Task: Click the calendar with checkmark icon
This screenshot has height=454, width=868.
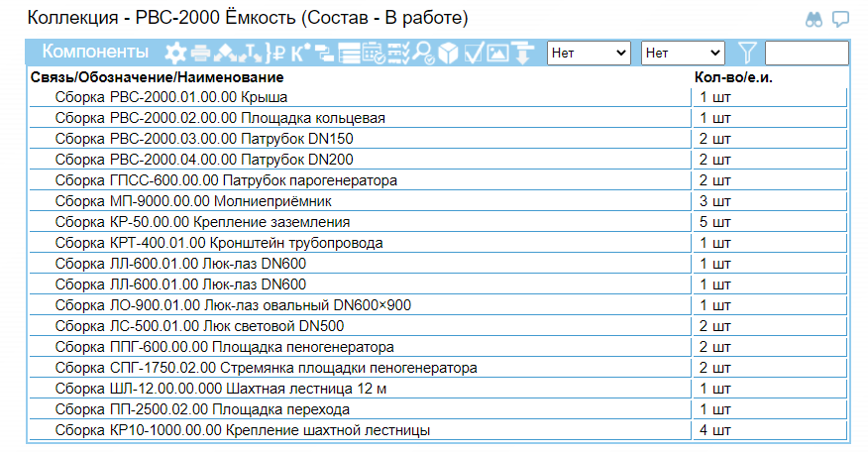Action: [x=375, y=53]
